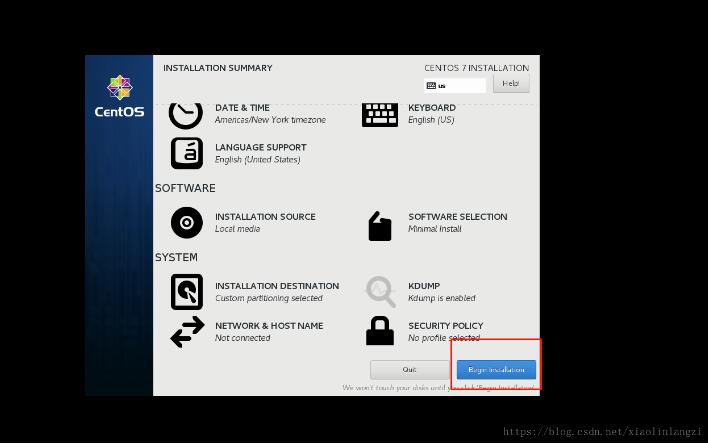Open the INSTALLATION SOURCE heading
The height and width of the screenshot is (444, 708).
(x=265, y=217)
